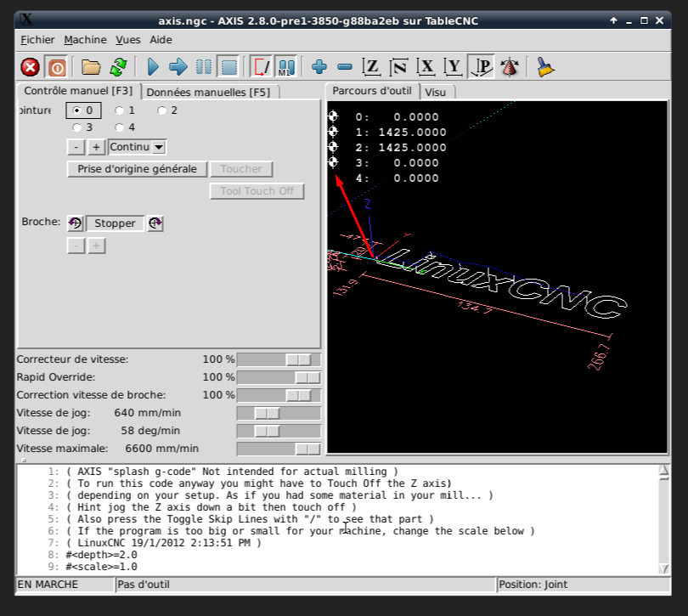Screen dimensions: 688x616
Task: Adjust the Rapid Override slider
Action: click(x=279, y=377)
